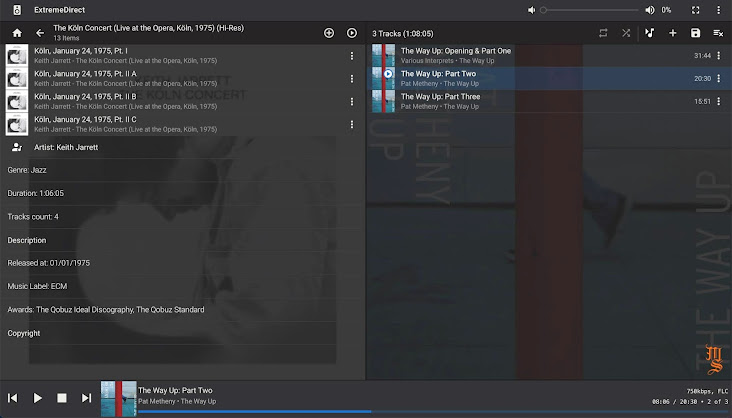
Task: Open options for Köln Pt. II C track
Action: [352, 124]
